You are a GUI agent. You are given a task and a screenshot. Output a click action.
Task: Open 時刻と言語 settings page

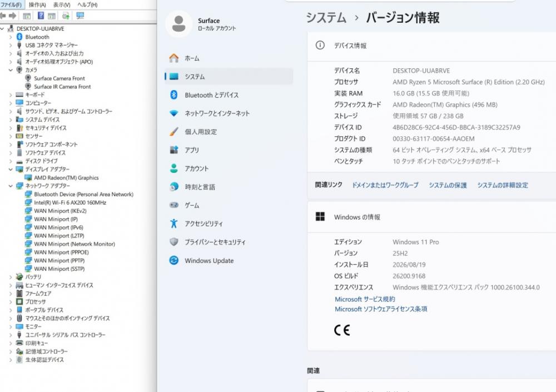(x=229, y=187)
